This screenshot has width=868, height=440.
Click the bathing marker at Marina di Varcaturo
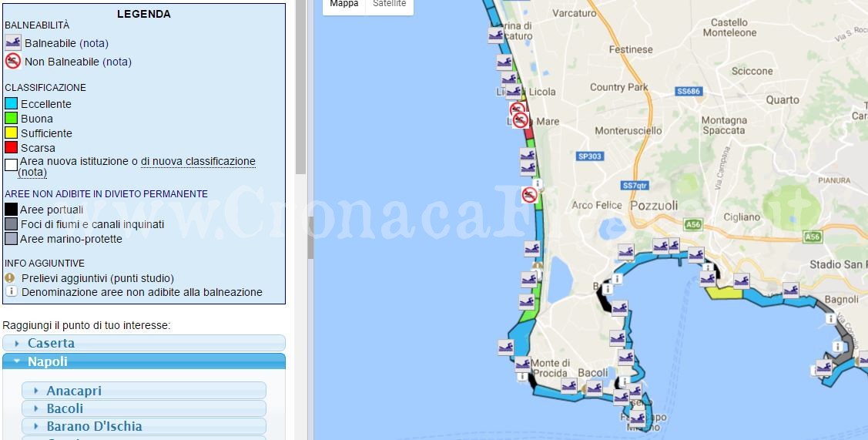pyautogui.click(x=496, y=35)
